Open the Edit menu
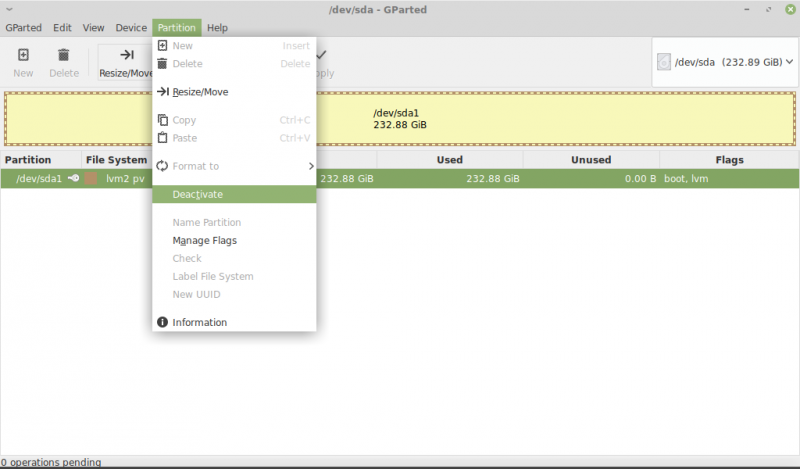This screenshot has width=800, height=469. click(x=62, y=28)
